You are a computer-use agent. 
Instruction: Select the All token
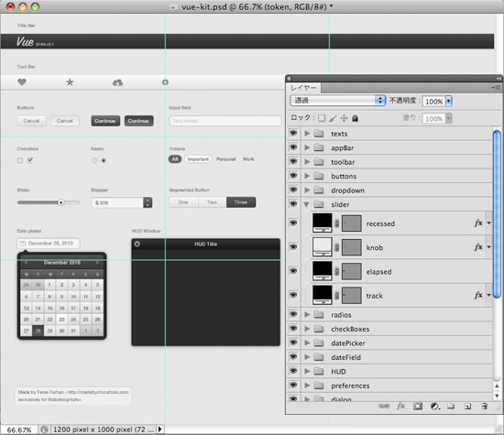[x=175, y=159]
